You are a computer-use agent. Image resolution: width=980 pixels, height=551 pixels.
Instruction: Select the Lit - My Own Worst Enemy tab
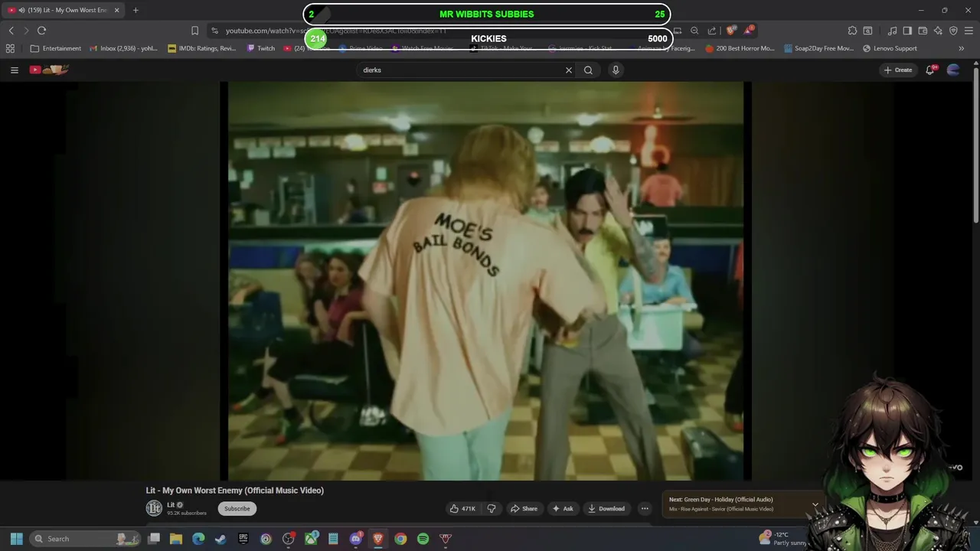pyautogui.click(x=63, y=10)
